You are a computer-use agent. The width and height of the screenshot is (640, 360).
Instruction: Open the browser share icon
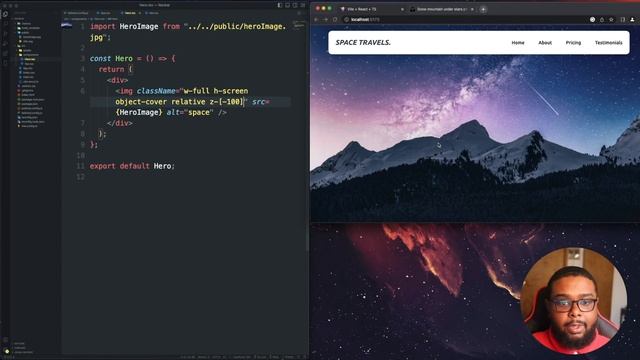point(602,19)
